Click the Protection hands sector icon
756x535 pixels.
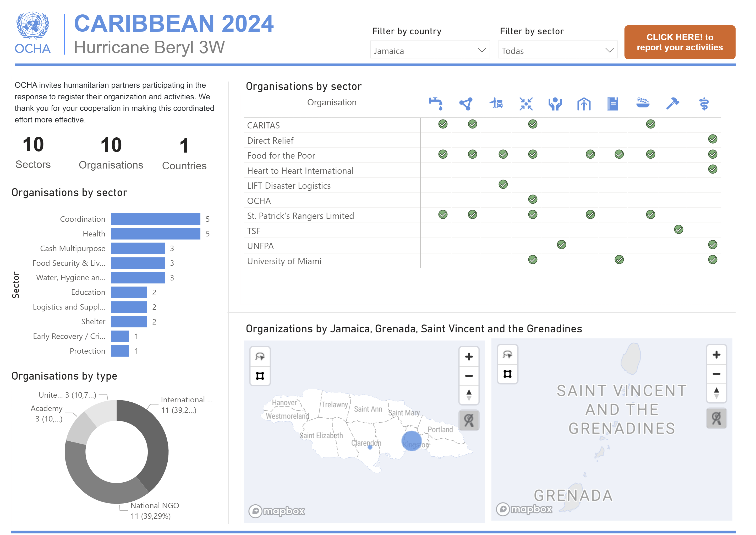click(555, 104)
